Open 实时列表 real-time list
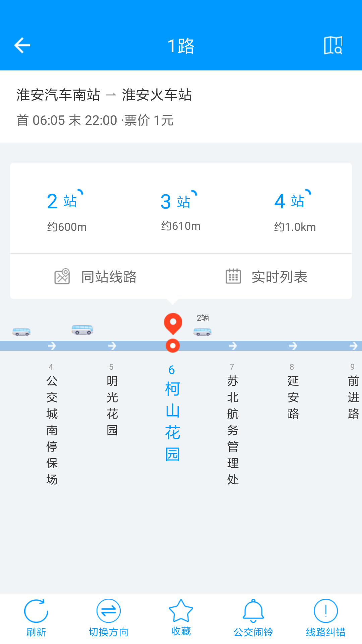The image size is (362, 644). [x=266, y=277]
